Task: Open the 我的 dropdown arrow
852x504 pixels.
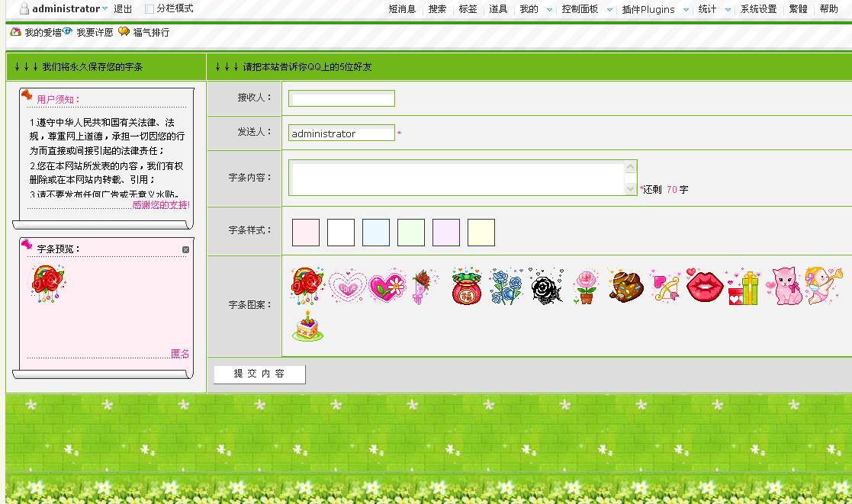Action: point(549,10)
